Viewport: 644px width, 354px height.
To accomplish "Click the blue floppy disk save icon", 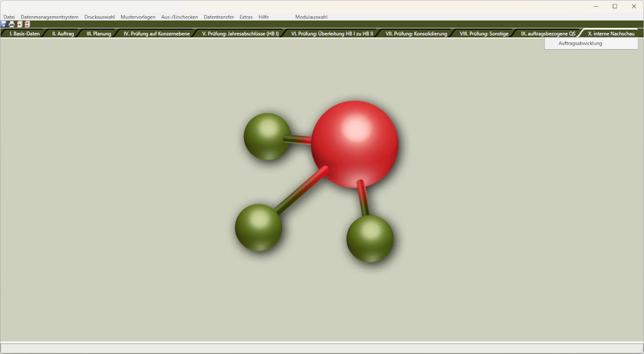I will coord(4,25).
